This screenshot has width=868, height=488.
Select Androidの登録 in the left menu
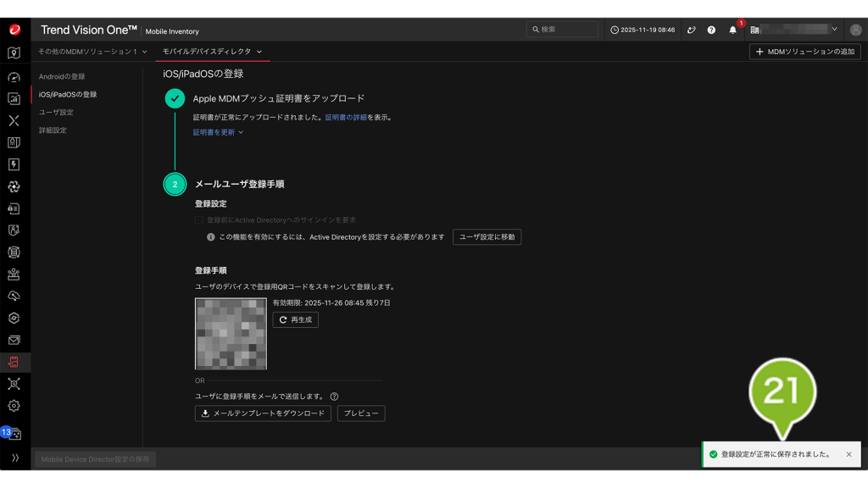pos(62,76)
